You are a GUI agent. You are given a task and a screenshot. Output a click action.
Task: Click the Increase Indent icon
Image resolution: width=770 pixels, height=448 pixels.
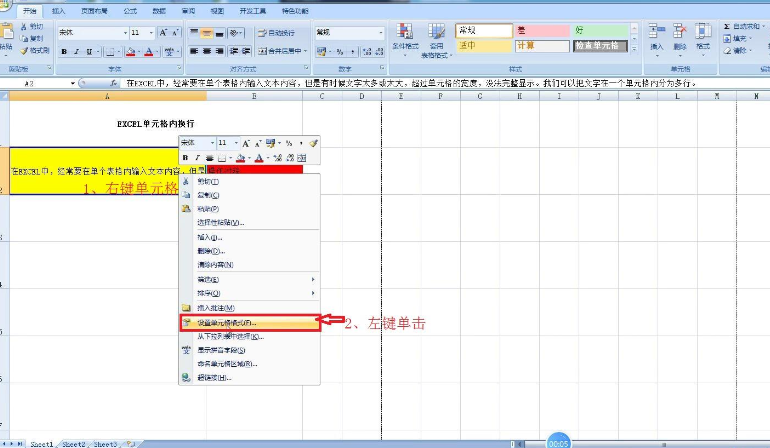click(x=246, y=51)
